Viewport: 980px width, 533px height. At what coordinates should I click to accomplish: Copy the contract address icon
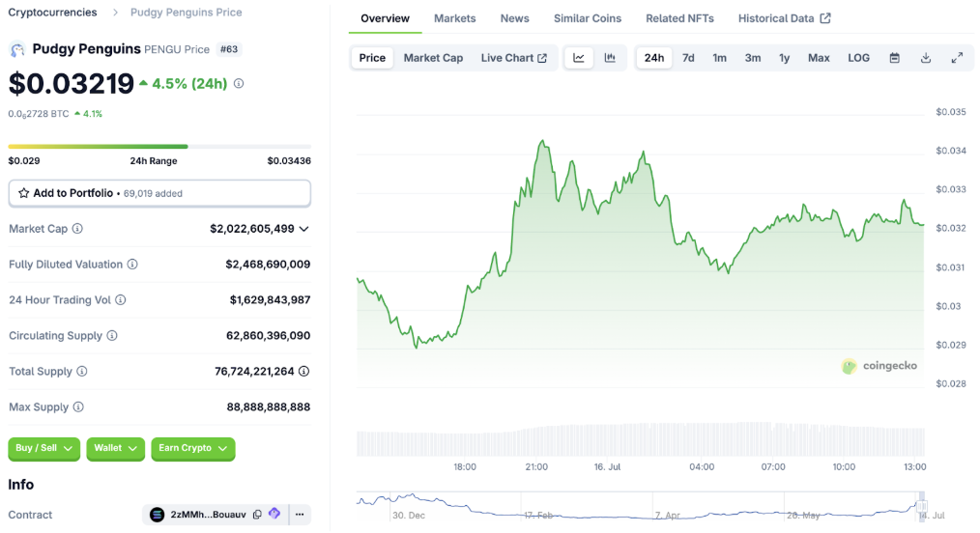tap(257, 515)
